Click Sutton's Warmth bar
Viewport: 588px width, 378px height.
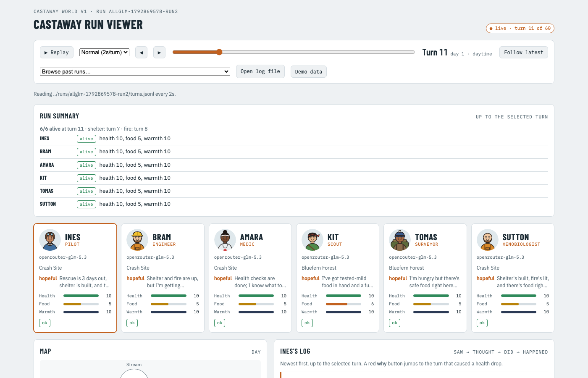click(x=519, y=312)
